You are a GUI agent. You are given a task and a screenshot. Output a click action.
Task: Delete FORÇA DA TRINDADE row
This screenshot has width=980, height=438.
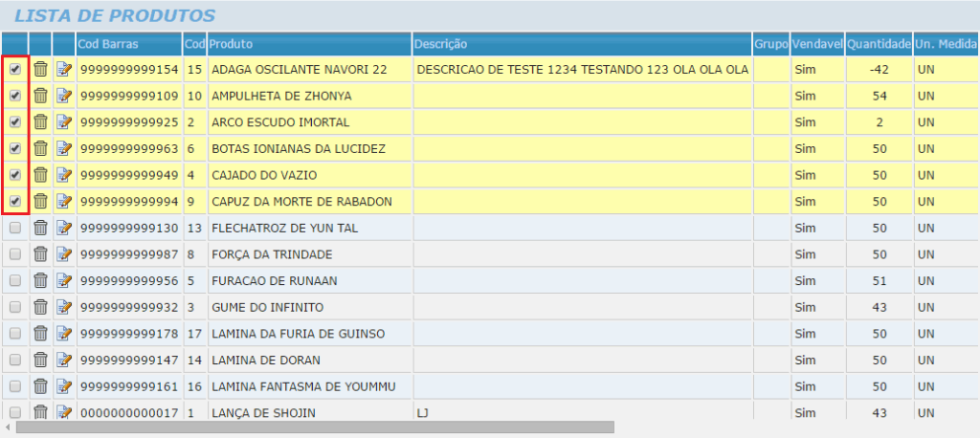click(x=40, y=254)
